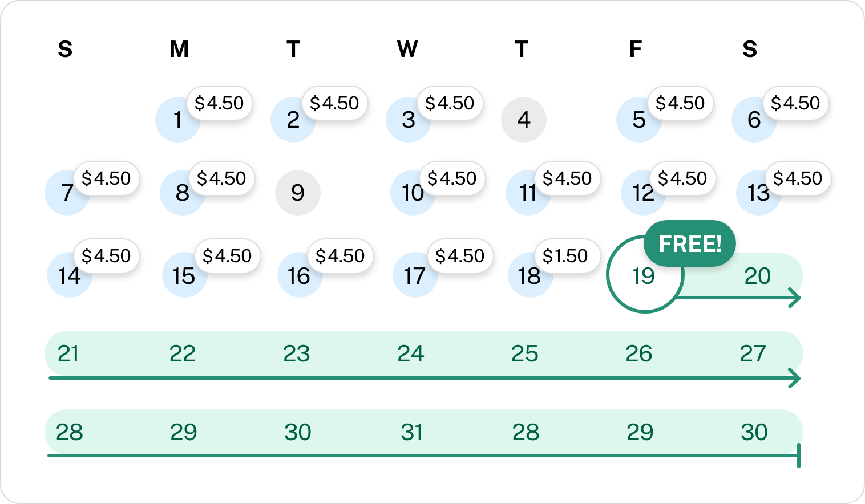865x504 pixels.
Task: Select the $4.50 badge above day 5
Action: 680,103
